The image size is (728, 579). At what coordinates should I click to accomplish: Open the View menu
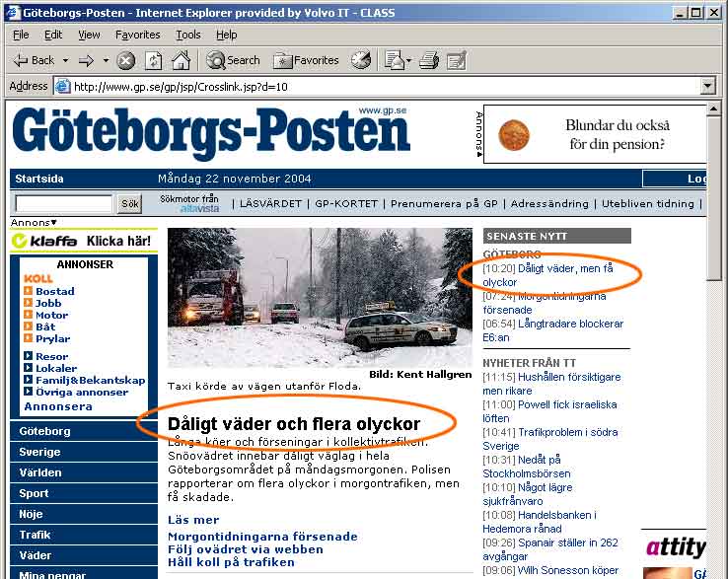pos(89,35)
